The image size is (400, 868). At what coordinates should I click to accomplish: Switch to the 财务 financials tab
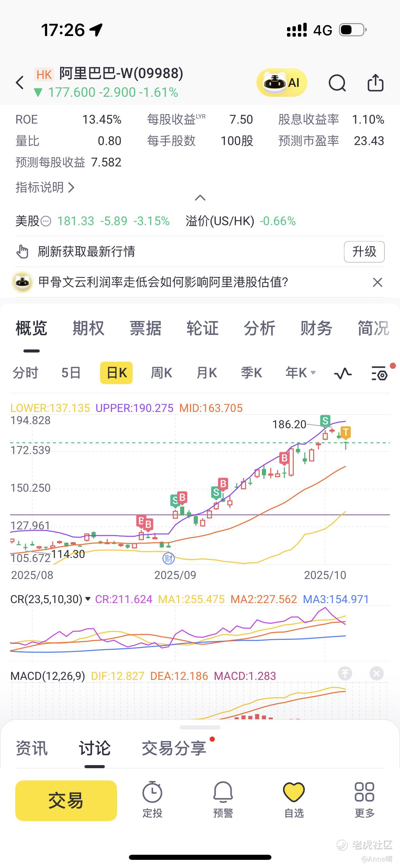pyautogui.click(x=316, y=328)
